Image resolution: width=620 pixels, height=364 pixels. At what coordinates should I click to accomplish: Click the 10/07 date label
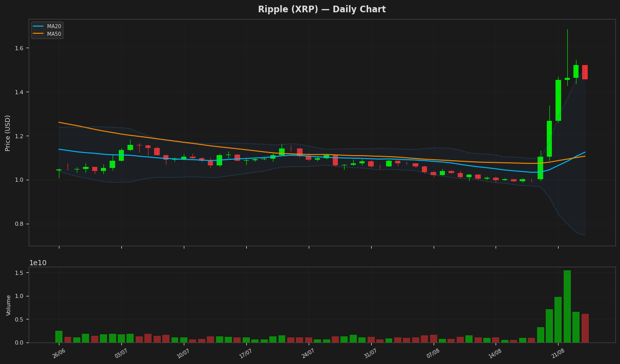pyautogui.click(x=184, y=353)
